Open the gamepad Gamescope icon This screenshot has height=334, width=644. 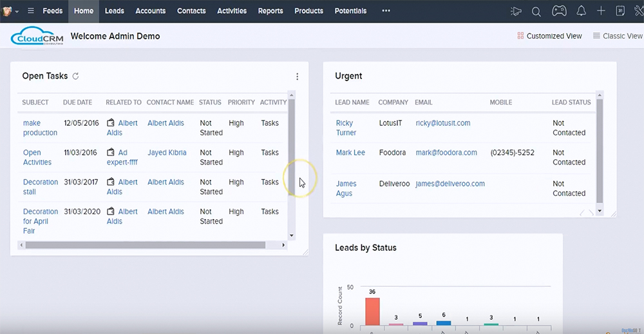(x=558, y=11)
